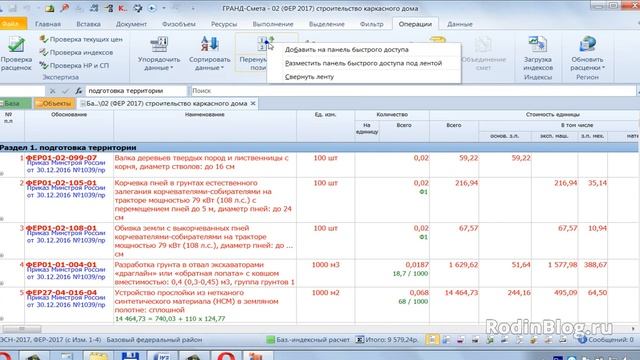Select code ФЕР27-04-016-04
This screenshot has height=360, width=640.
pyautogui.click(x=61, y=292)
